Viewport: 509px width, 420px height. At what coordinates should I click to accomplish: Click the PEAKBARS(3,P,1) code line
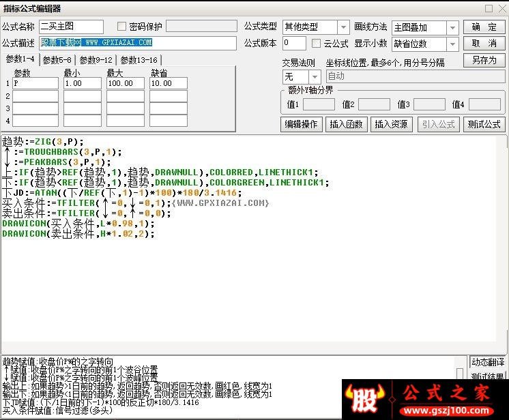tap(57, 162)
